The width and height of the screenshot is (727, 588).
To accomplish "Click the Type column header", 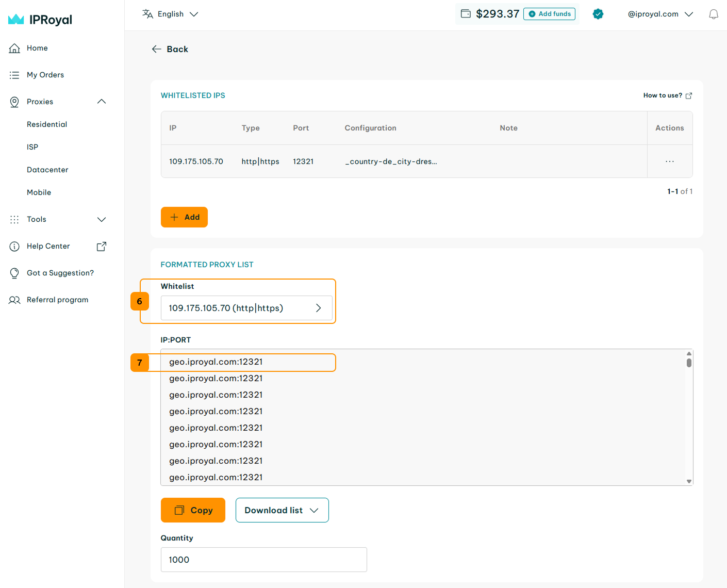I will point(251,128).
